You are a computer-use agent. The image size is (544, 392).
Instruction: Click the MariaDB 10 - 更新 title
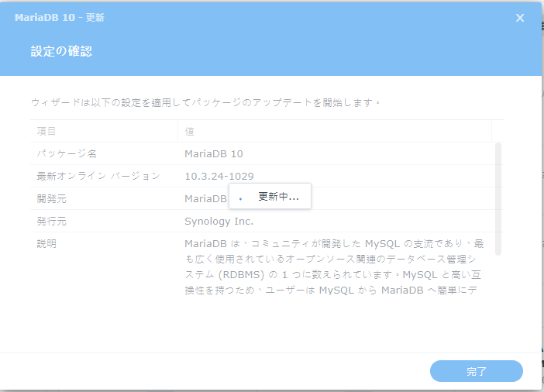click(x=60, y=17)
